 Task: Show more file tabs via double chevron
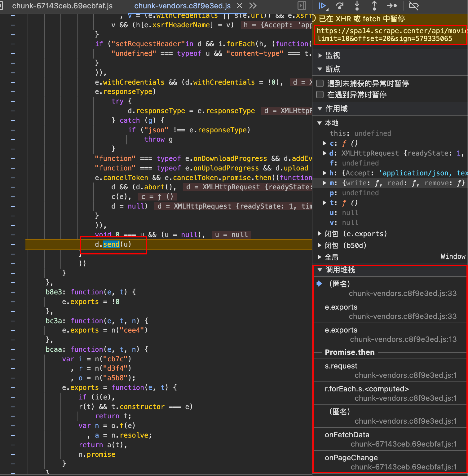tap(253, 6)
